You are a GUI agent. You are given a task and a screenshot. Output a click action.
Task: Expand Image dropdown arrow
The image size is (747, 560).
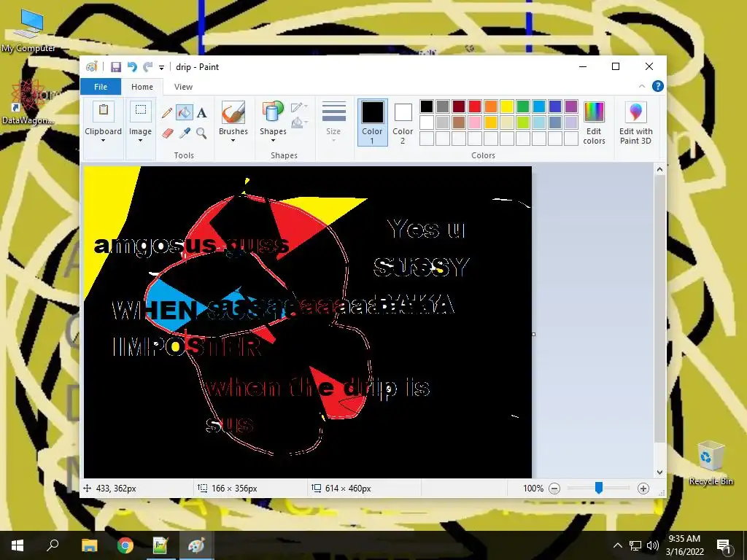141,141
